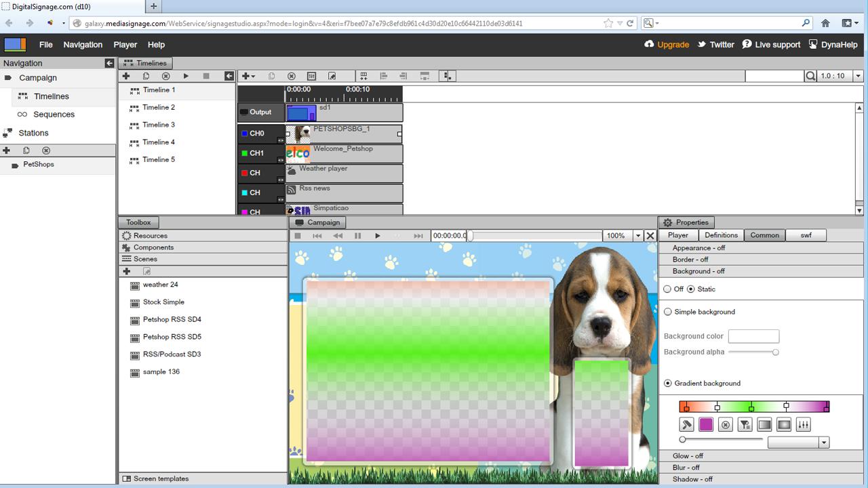Remove the selected gradient color stop

point(726,425)
